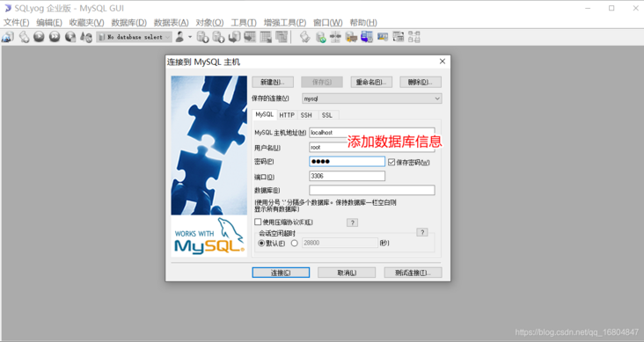Click the 连接(C) button
Image resolution: width=644 pixels, height=342 pixels.
click(x=281, y=273)
